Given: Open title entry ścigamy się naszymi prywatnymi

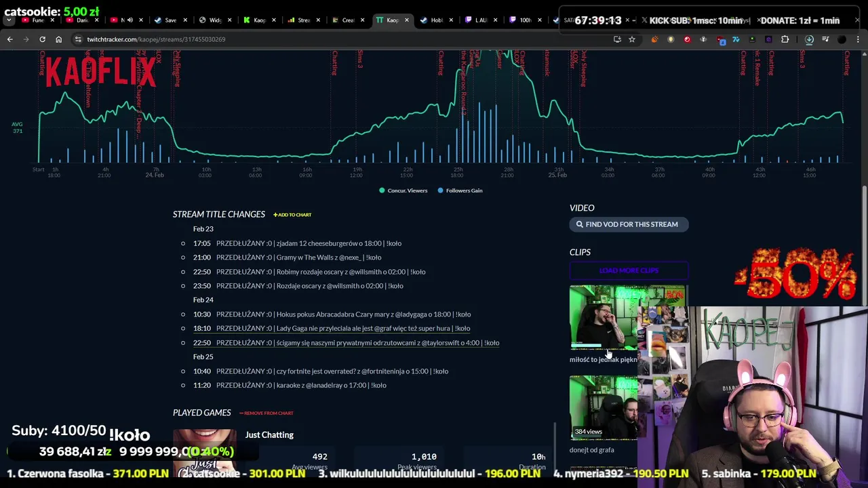Looking at the screenshot, I should click(x=357, y=343).
